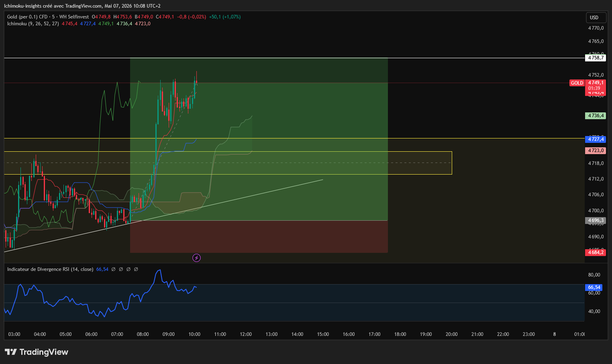
Task: Click the 15:00 time axis label
Action: pos(323,334)
